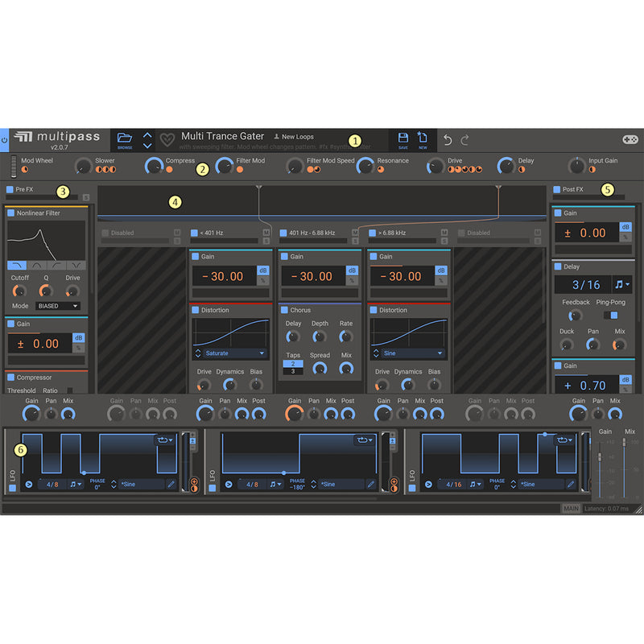Click the redo arrow icon
This screenshot has height=644, width=644.
464,140
